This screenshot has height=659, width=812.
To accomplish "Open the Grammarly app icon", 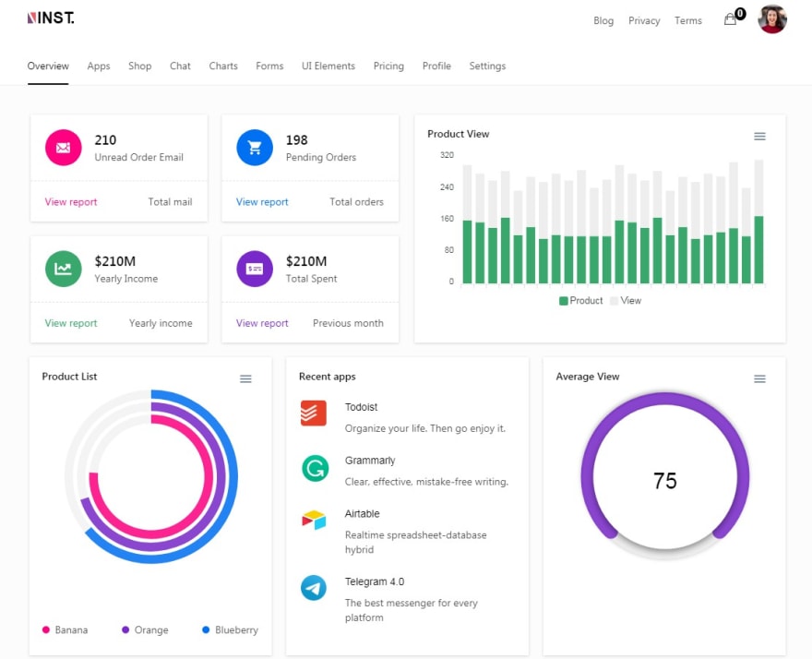I will [315, 468].
